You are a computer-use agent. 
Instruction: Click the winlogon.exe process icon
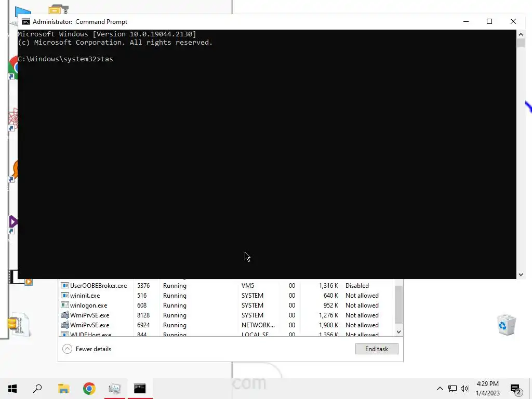point(64,305)
